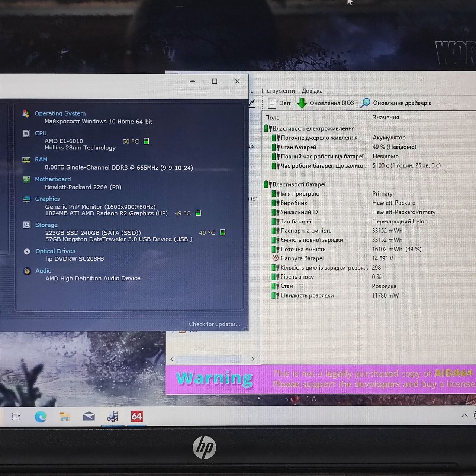Click the Оновлення драйверів toolbar label
Viewport: 476px width, 476px height.
(402, 103)
